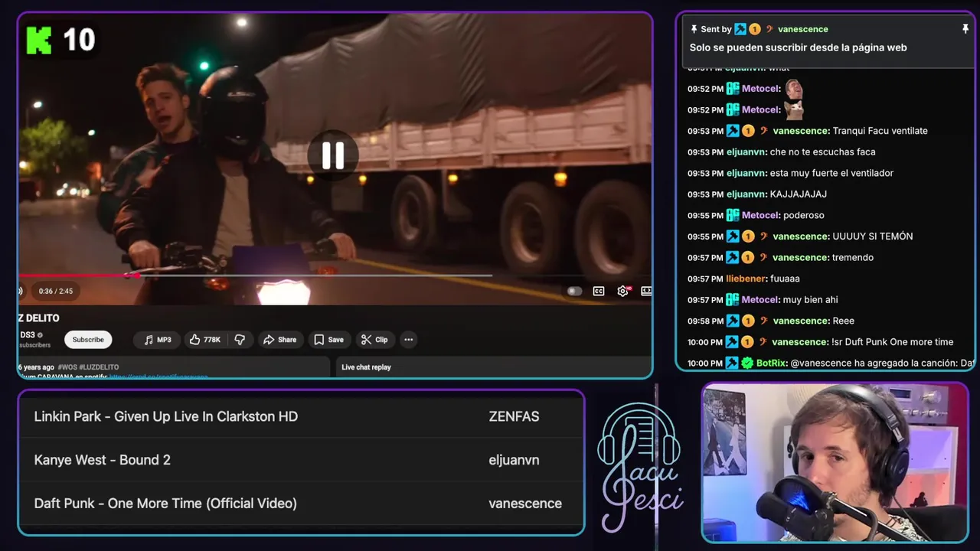Click orange number-1 badge beside 'tremendo'
The height and width of the screenshot is (551, 980).
[749, 258]
